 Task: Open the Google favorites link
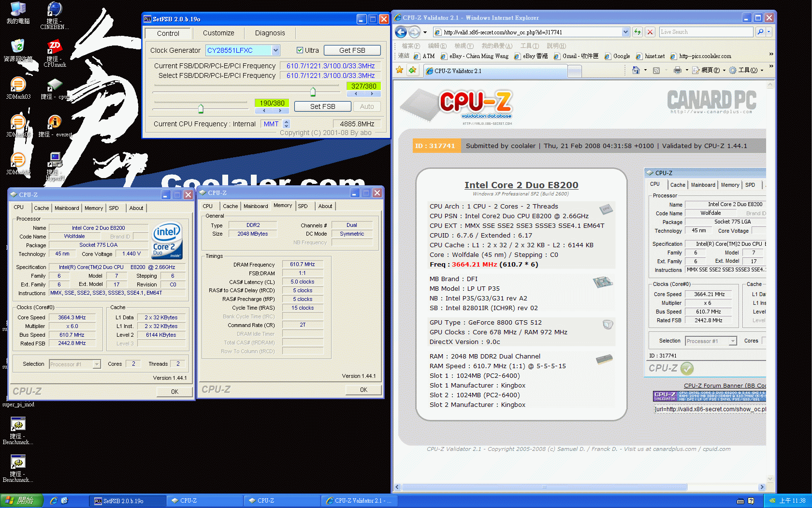617,56
